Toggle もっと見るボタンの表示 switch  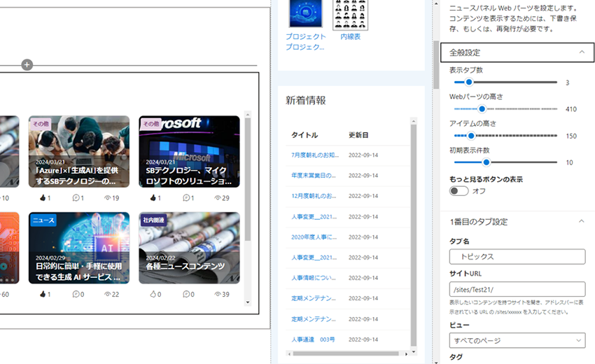(458, 191)
